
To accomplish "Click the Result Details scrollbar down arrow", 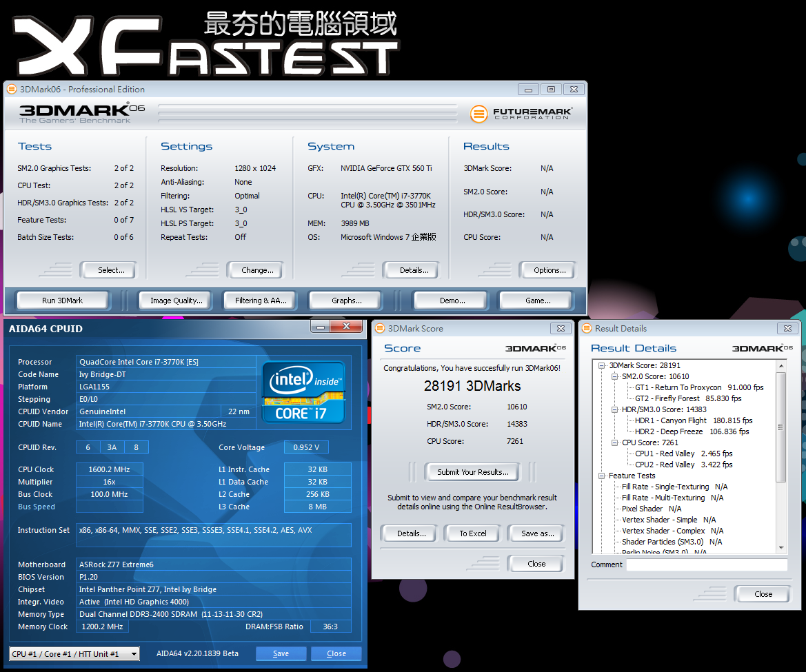I will coord(781,548).
